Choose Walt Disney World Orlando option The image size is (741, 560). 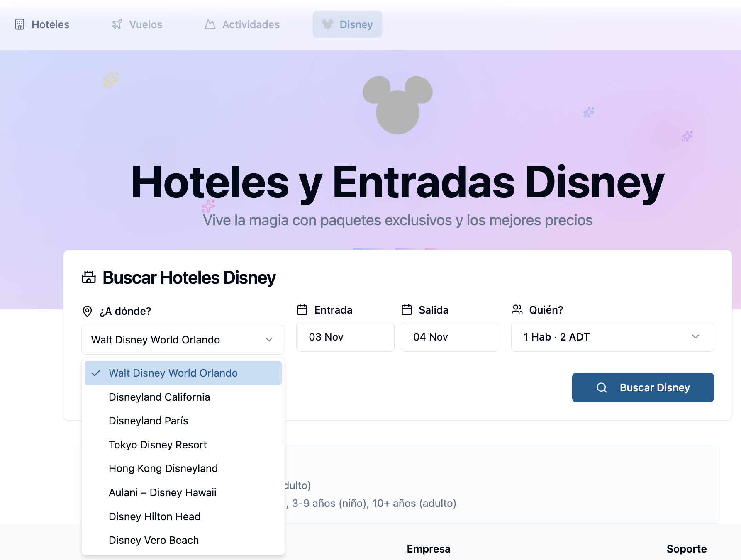[183, 373]
